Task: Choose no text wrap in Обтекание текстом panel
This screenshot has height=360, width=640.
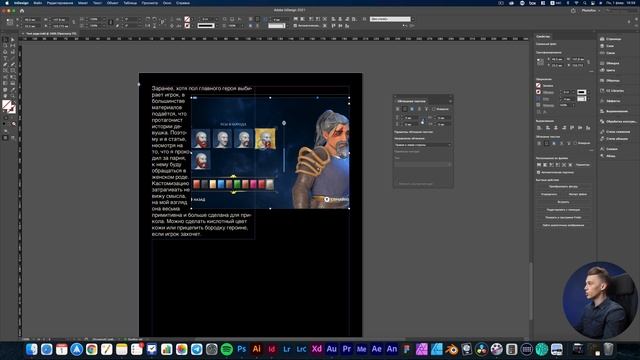Action: 398,109
